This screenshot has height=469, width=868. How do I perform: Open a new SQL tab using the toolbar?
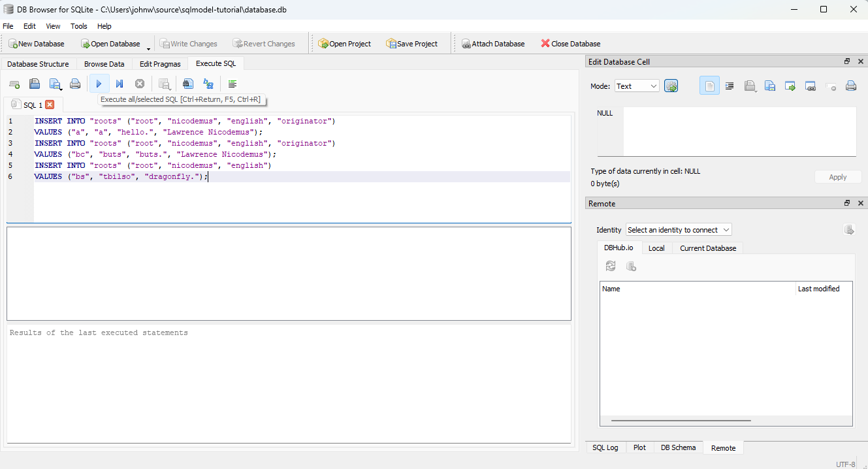[x=14, y=84]
